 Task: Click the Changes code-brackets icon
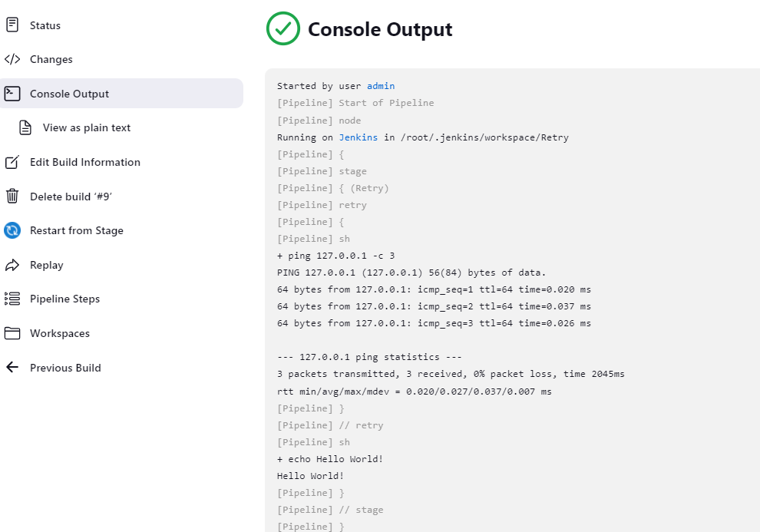point(12,59)
